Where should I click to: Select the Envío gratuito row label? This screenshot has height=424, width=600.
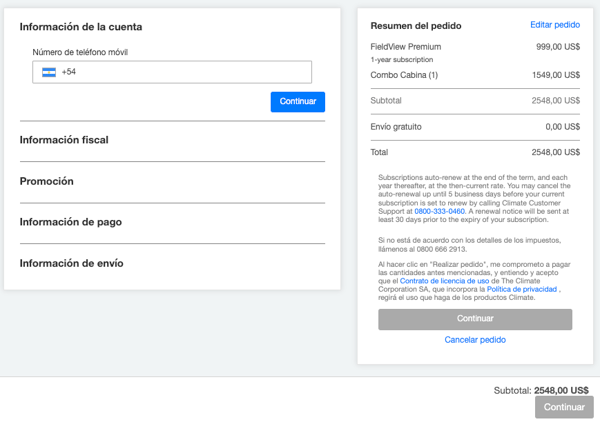(x=396, y=127)
